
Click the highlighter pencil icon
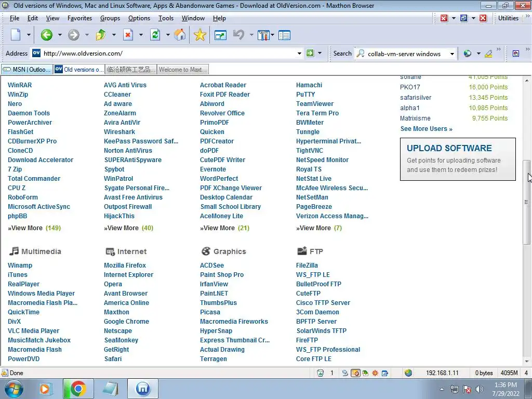[x=488, y=54]
